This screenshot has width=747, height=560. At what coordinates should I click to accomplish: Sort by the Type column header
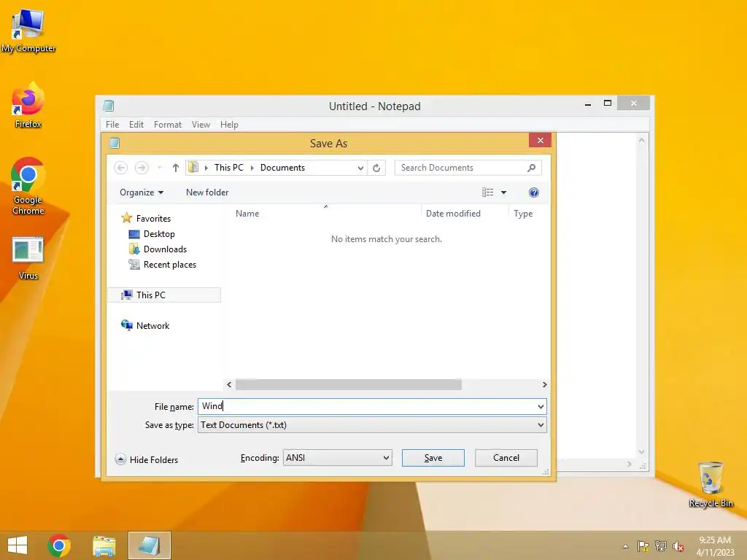pyautogui.click(x=523, y=214)
